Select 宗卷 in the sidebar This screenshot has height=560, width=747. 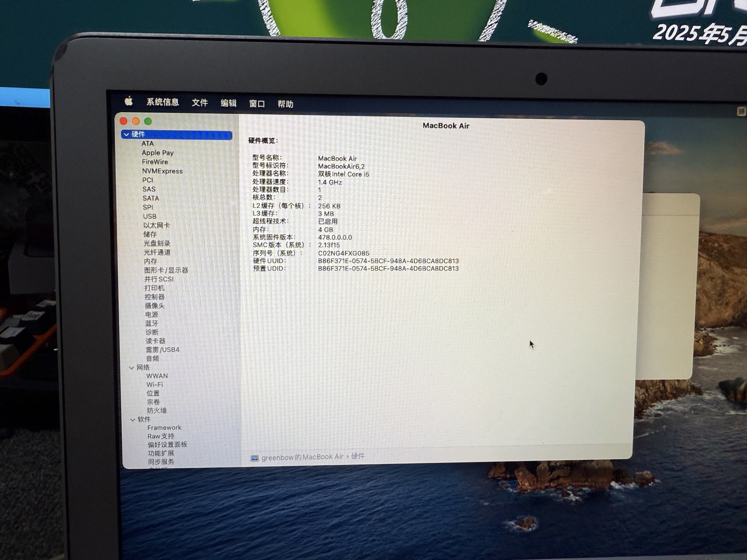(153, 402)
